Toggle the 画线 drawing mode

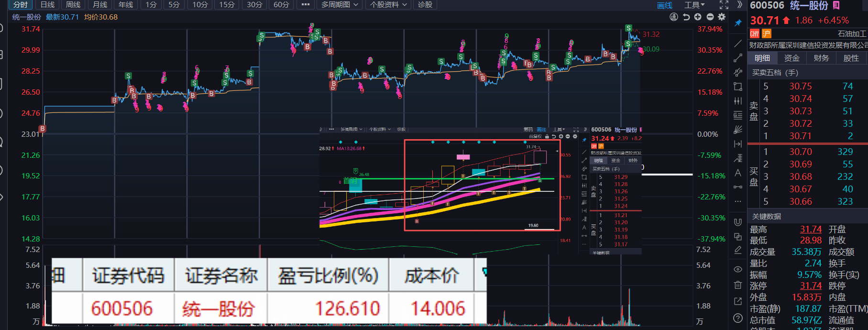click(x=665, y=5)
